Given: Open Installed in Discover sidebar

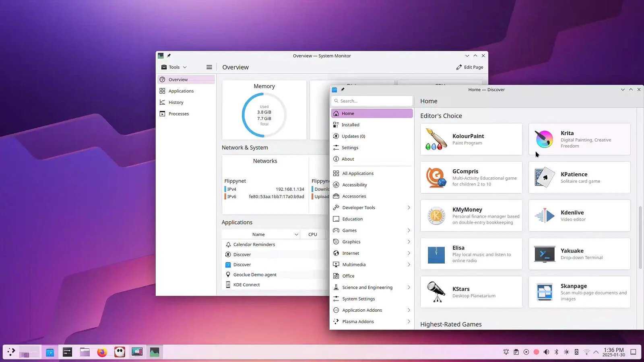Looking at the screenshot, I should click(372, 125).
